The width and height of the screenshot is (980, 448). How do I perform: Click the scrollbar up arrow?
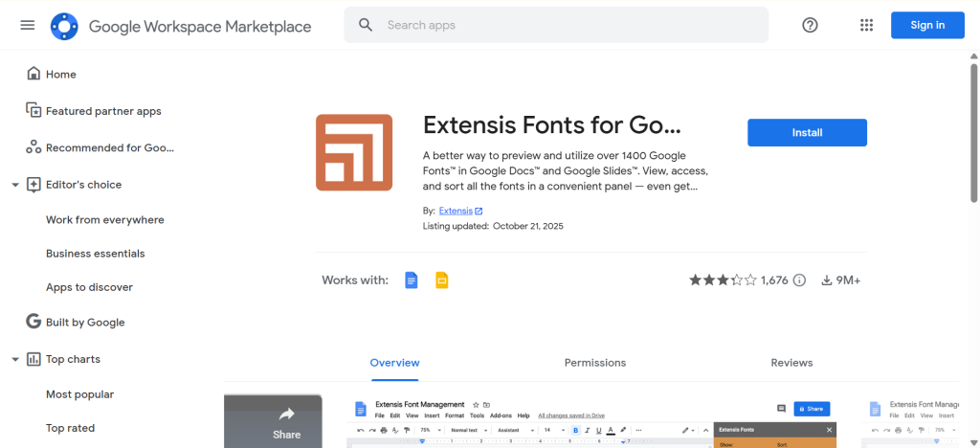click(x=973, y=56)
